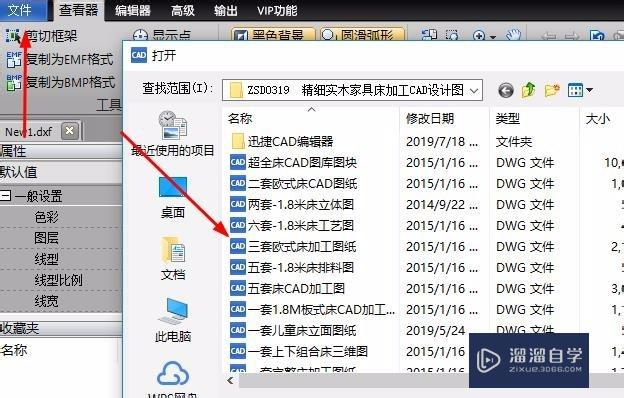Viewport: 624px width, 398px height.
Task: Click the 剪切框架 tool icon
Action: (x=13, y=36)
